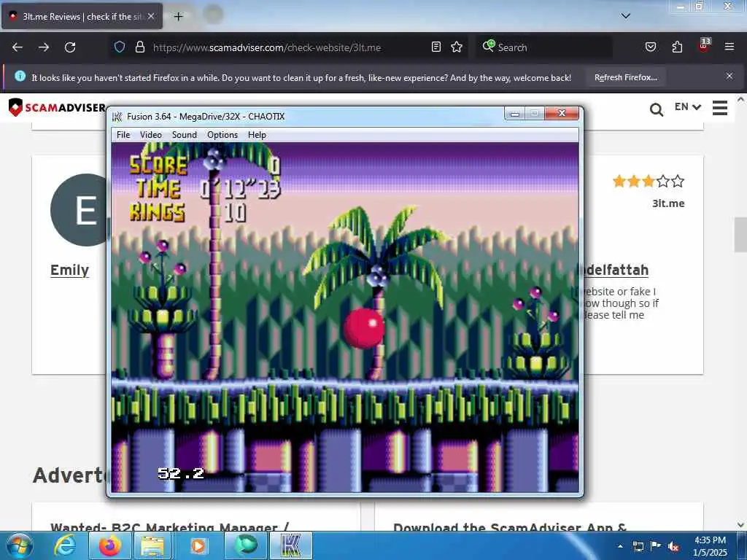Click the three-star review rating
Viewport: 747px width, 560px height.
tap(649, 182)
